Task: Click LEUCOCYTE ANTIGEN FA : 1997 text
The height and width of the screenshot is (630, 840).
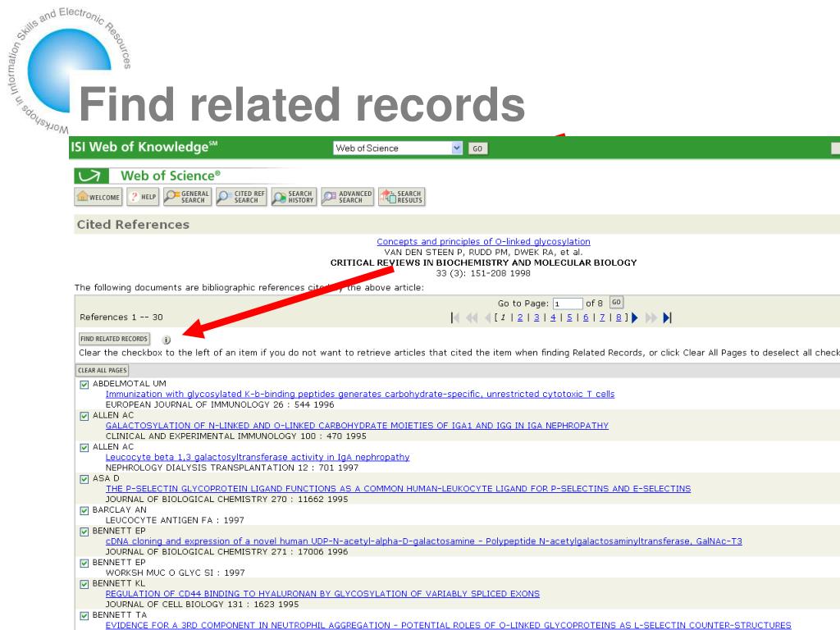Action: (x=175, y=520)
